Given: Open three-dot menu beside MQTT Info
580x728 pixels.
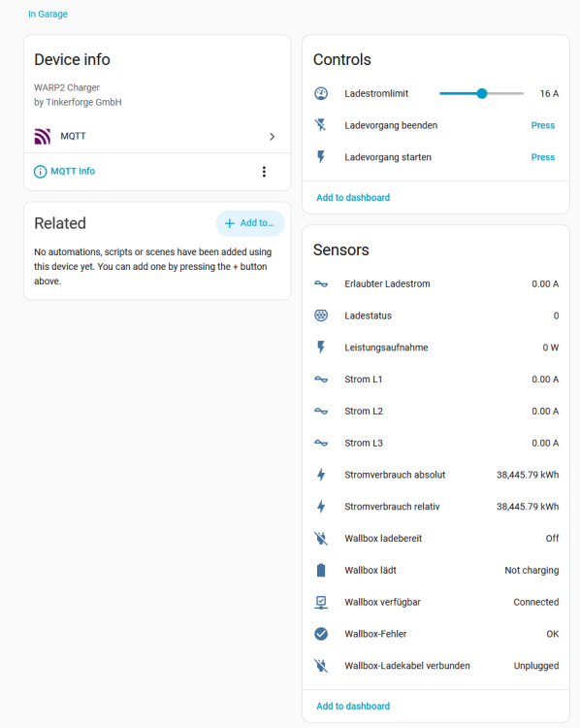Looking at the screenshot, I should click(x=264, y=172).
